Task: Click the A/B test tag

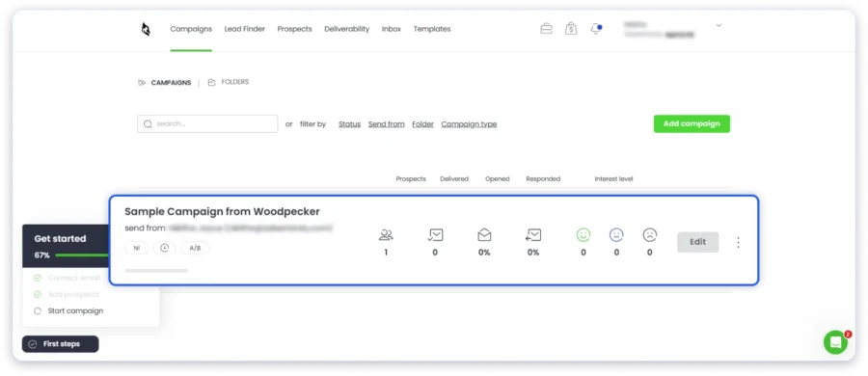Action: pyautogui.click(x=196, y=248)
